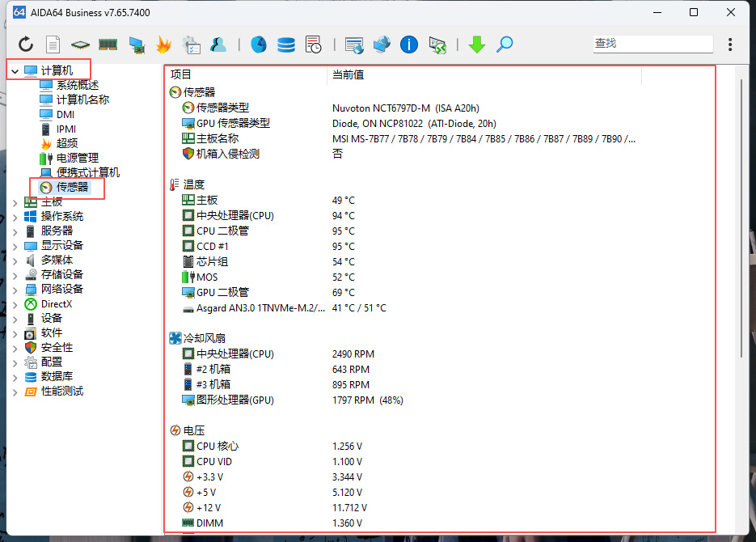756x542 pixels.
Task: Click the monitor diagnostics toolbar icon
Action: [137, 44]
